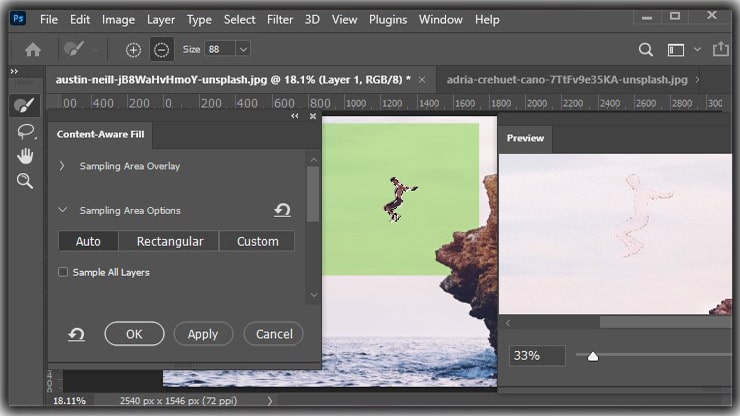Click the panel vertical scrollbar thumb
The height and width of the screenshot is (416, 740).
coord(312,194)
